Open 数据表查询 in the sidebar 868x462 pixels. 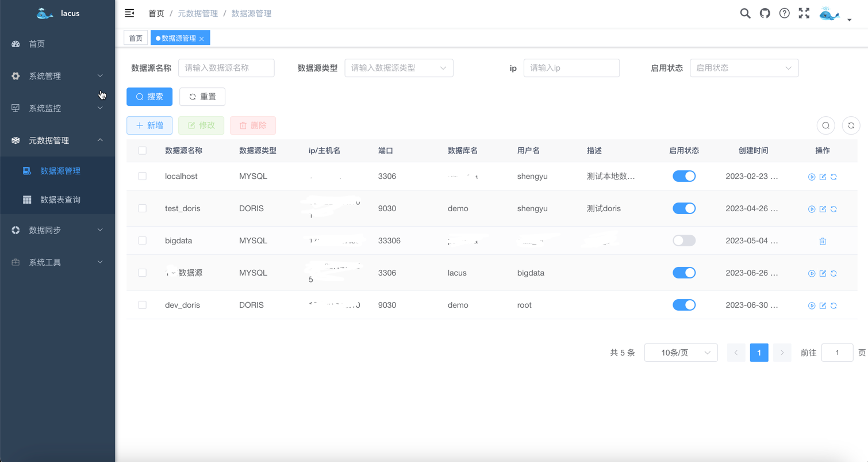(x=57, y=200)
